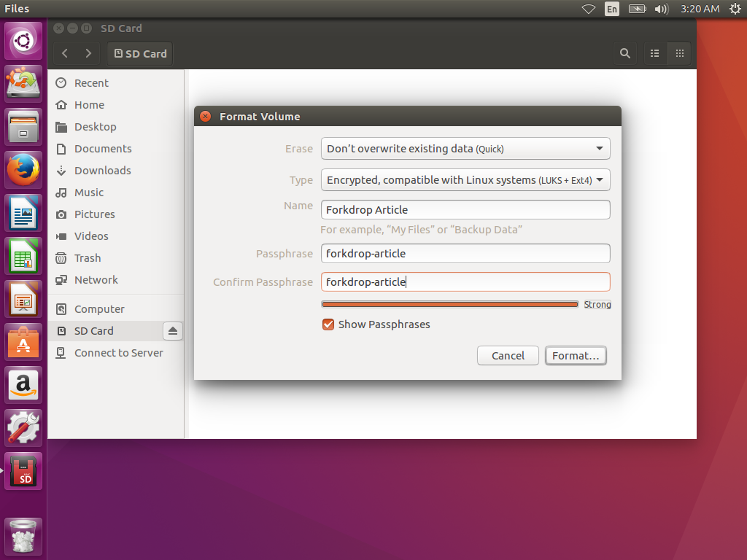The height and width of the screenshot is (560, 747).
Task: Open the Erase method dropdown
Action: click(x=465, y=148)
